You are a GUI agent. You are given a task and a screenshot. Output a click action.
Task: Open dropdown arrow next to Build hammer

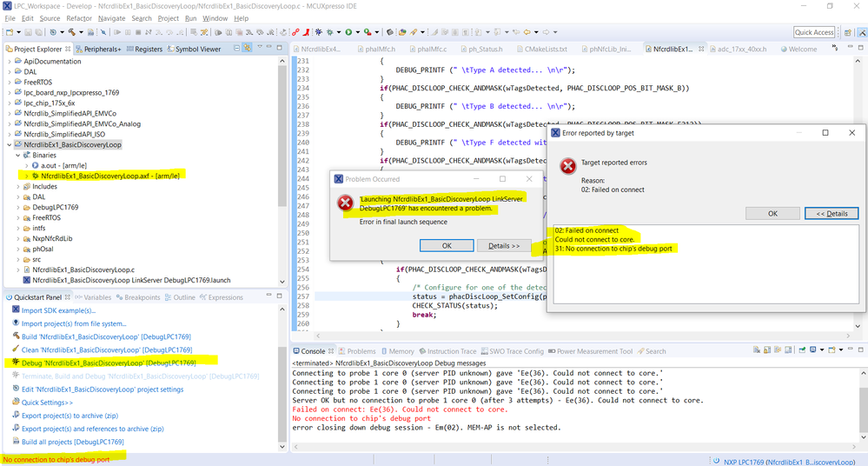pyautogui.click(x=81, y=32)
